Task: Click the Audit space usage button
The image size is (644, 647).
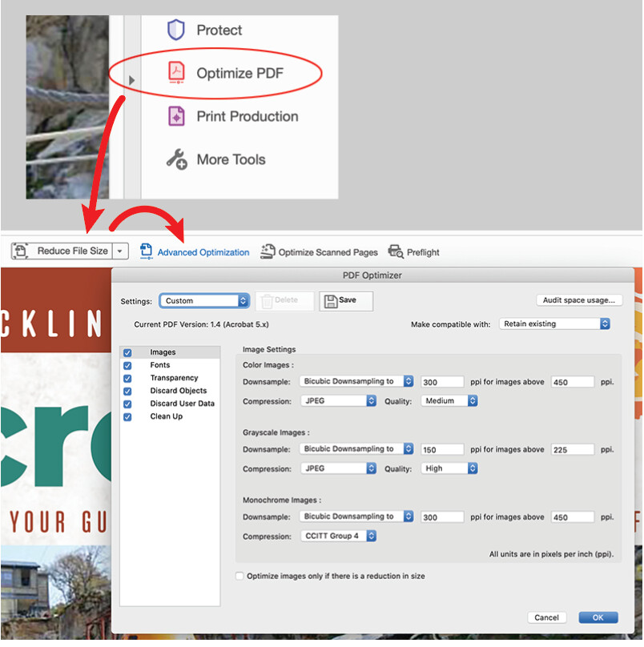Action: 578,300
